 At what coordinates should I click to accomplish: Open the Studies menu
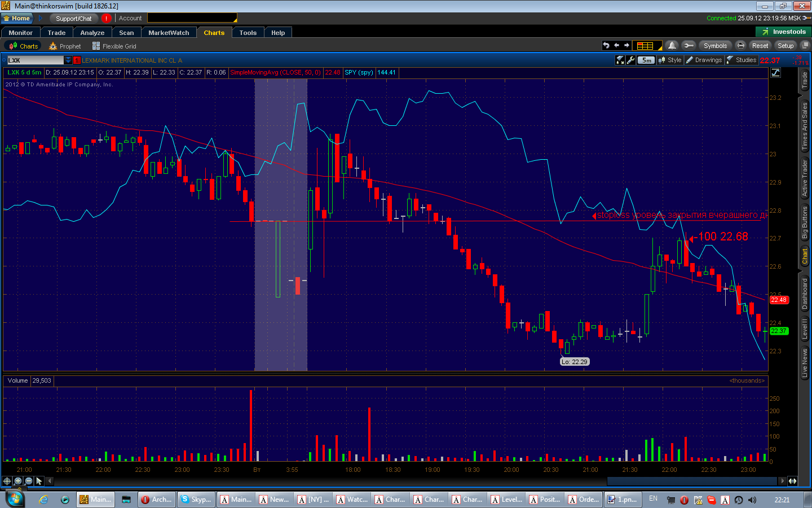click(742, 60)
